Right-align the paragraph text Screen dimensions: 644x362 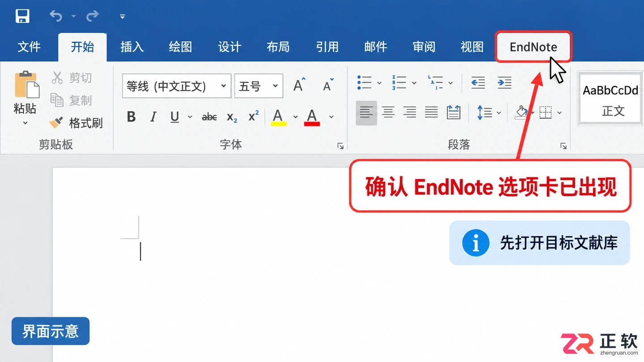tap(410, 112)
